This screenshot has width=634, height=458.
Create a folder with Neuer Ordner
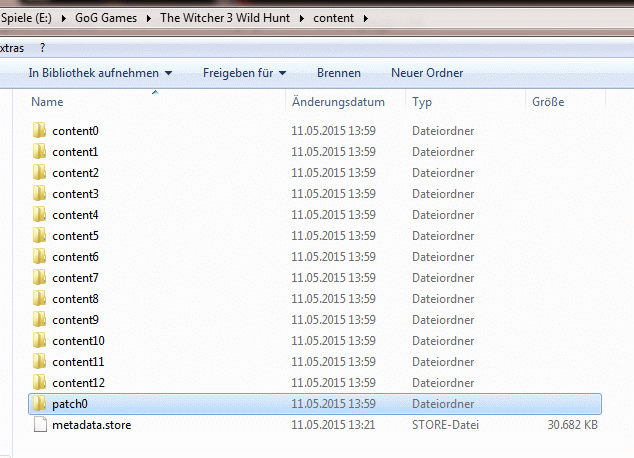point(427,73)
